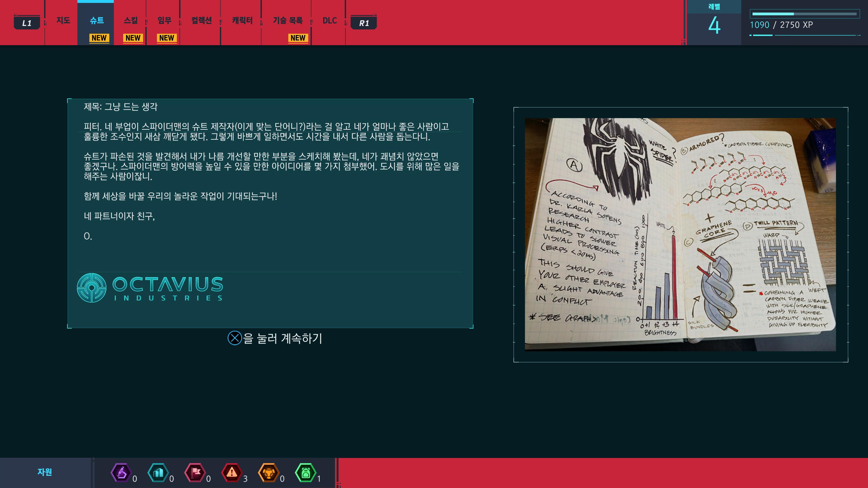Click the line '함께 세상을 바꿀 우리의 놀라운 작업이 기대되는구나!'
This screenshot has height=488, width=868.
180,196
